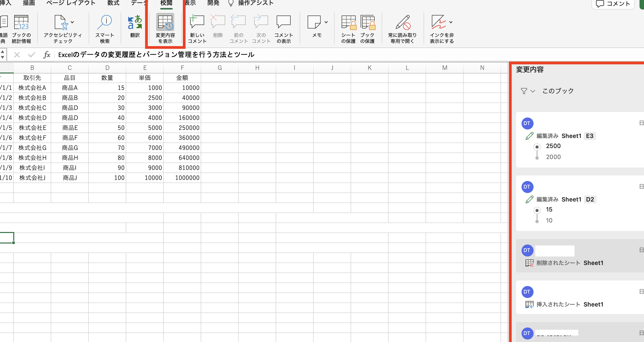This screenshot has width=644, height=342.
Task: Expand the Hide Ink (インクを非表示にする) dropdown
Action: pyautogui.click(x=451, y=22)
